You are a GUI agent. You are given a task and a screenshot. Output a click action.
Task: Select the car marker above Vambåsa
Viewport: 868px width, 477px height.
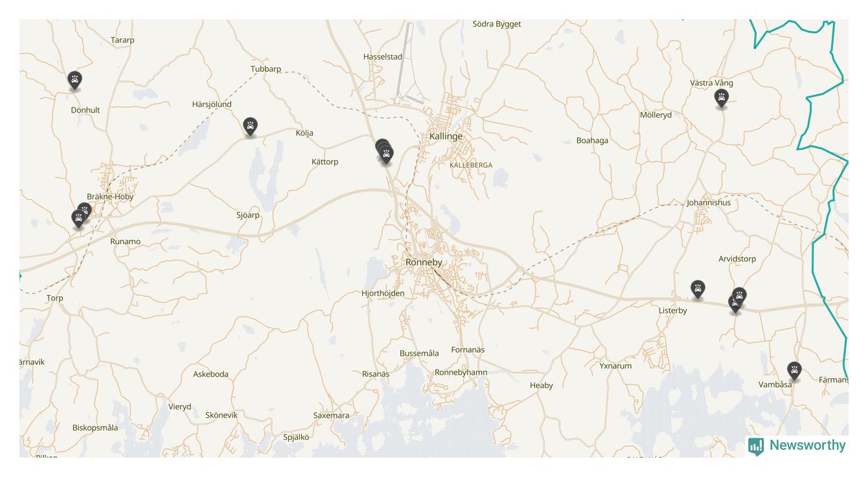click(794, 371)
